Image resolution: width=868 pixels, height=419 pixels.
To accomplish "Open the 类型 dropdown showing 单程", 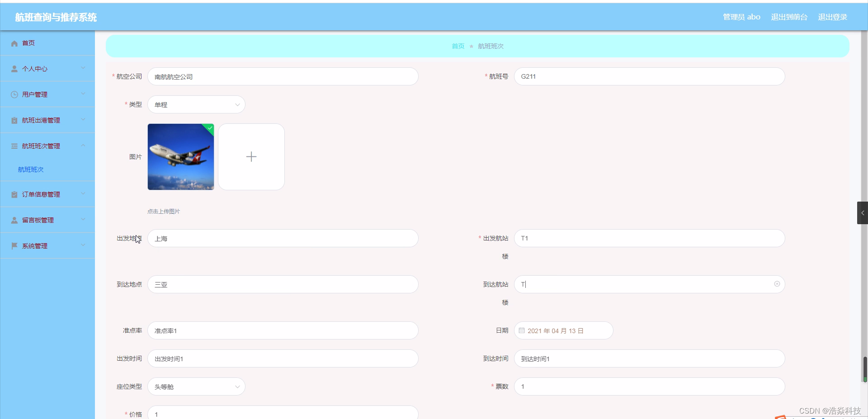I will pyautogui.click(x=196, y=104).
